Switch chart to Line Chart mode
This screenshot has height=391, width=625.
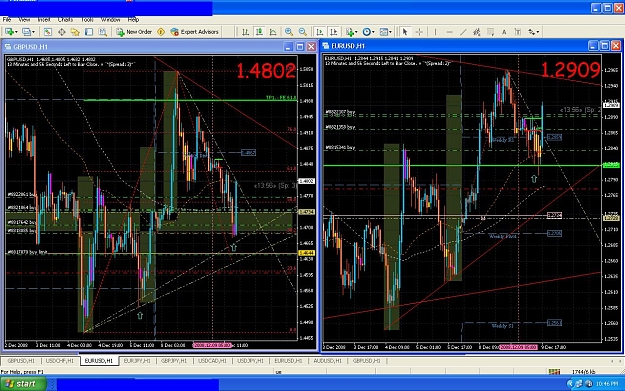tap(273, 32)
